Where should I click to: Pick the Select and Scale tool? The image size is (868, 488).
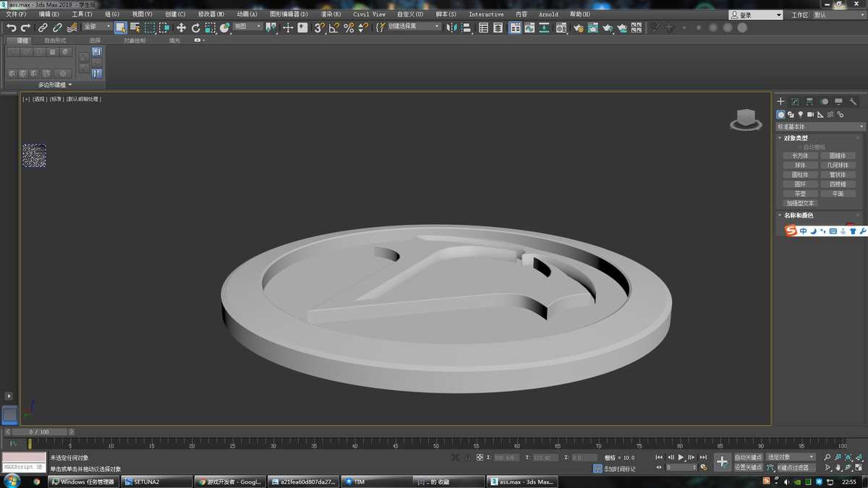click(x=210, y=27)
